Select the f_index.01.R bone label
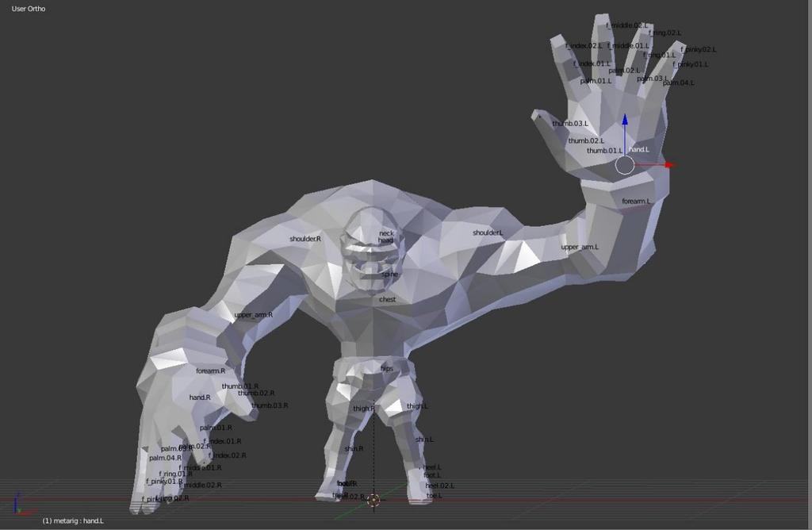Screen dimensions: 812x530 coord(222,441)
